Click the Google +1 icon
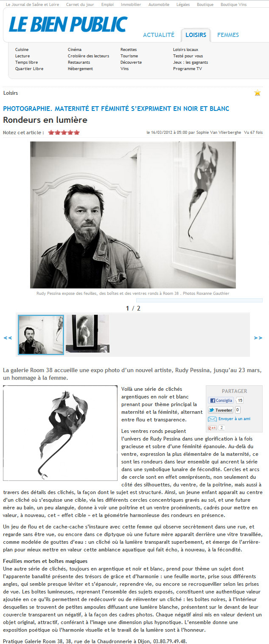269x644 pixels. point(212,428)
